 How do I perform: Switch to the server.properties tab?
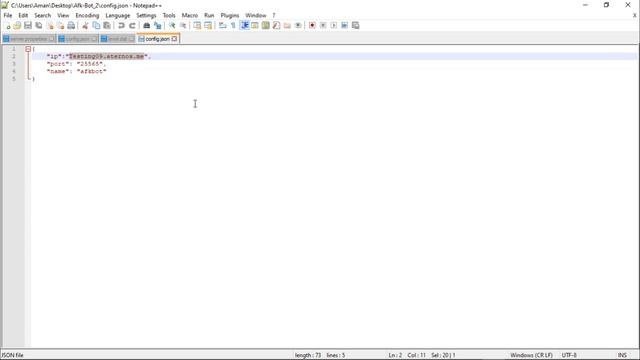point(28,39)
